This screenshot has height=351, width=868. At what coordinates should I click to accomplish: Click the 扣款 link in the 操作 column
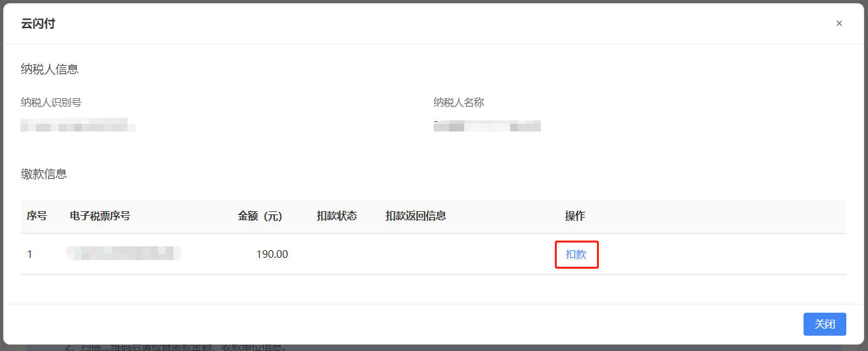(576, 254)
